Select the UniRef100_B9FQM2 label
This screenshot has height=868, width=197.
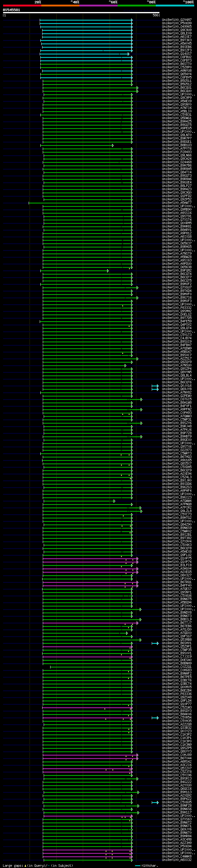177,271
